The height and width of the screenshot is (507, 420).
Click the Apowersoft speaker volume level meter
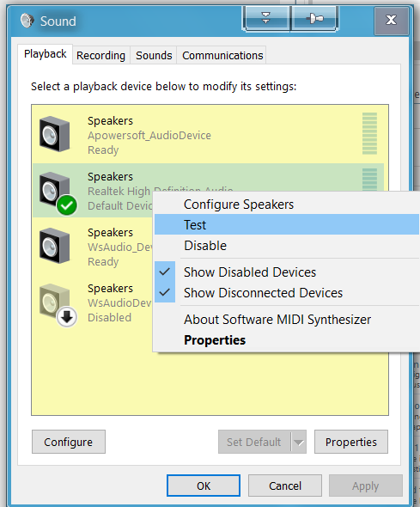tap(369, 133)
